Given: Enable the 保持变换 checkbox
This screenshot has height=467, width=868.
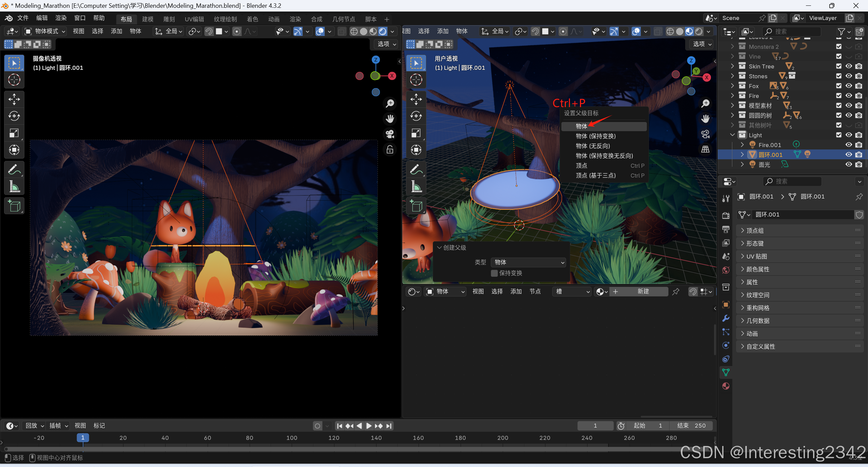Looking at the screenshot, I should click(x=494, y=273).
